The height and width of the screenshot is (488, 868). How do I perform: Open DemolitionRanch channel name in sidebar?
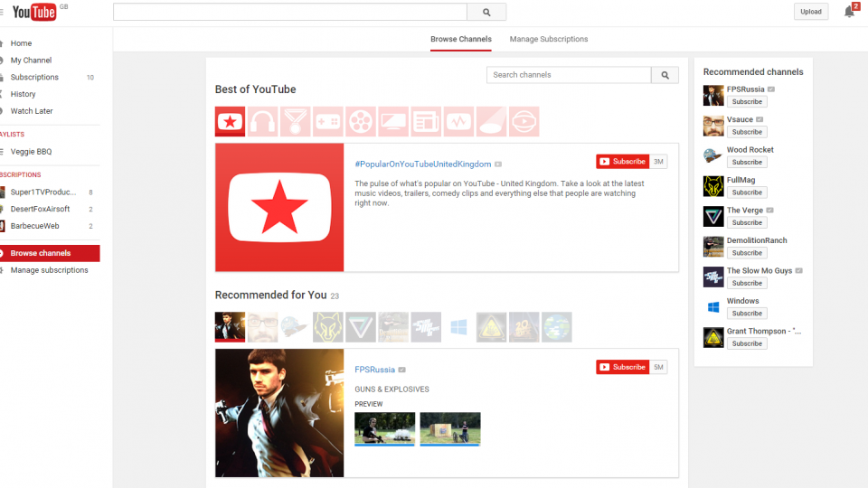coord(757,240)
